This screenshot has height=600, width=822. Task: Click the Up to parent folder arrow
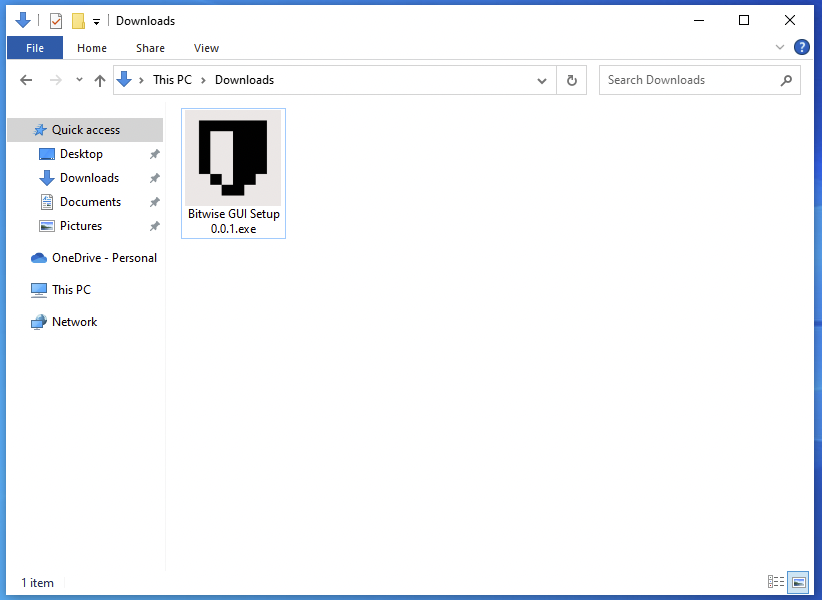(x=99, y=80)
